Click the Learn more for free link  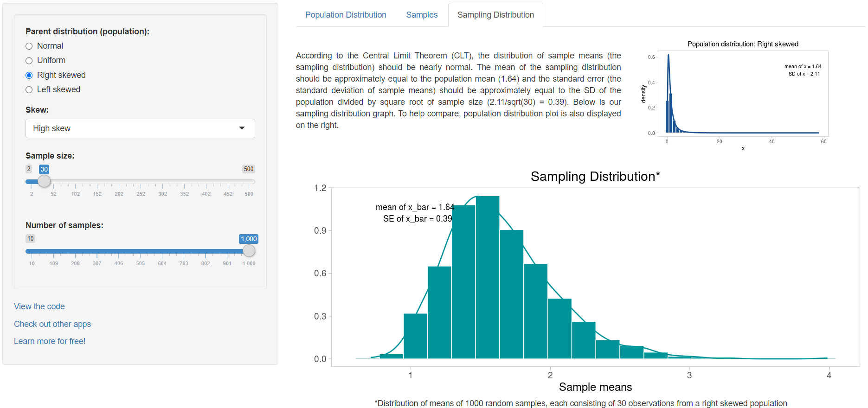pos(50,341)
